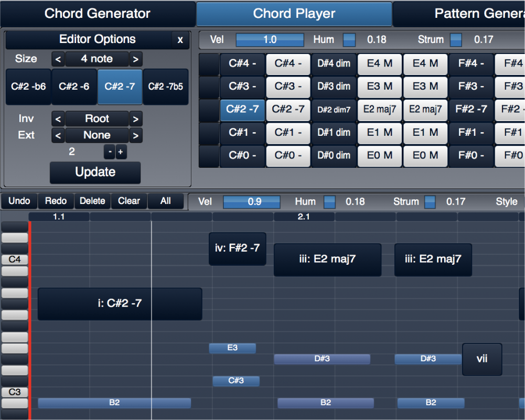Image resolution: width=525 pixels, height=420 pixels.
Task: Click the Update button
Action: click(x=95, y=173)
